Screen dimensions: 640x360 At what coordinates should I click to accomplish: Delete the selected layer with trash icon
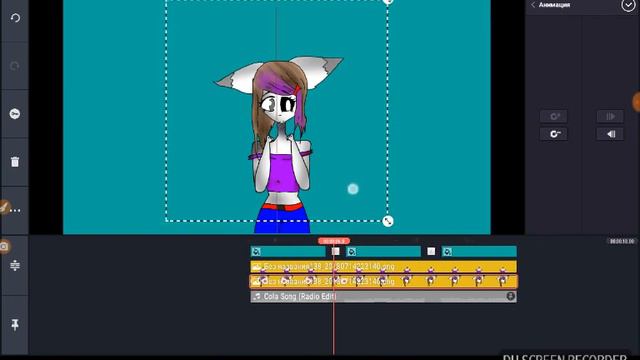[15, 162]
